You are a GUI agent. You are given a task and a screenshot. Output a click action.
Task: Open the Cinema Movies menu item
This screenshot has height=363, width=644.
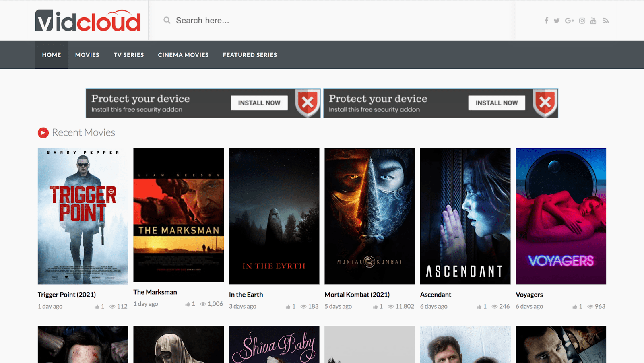(x=183, y=55)
